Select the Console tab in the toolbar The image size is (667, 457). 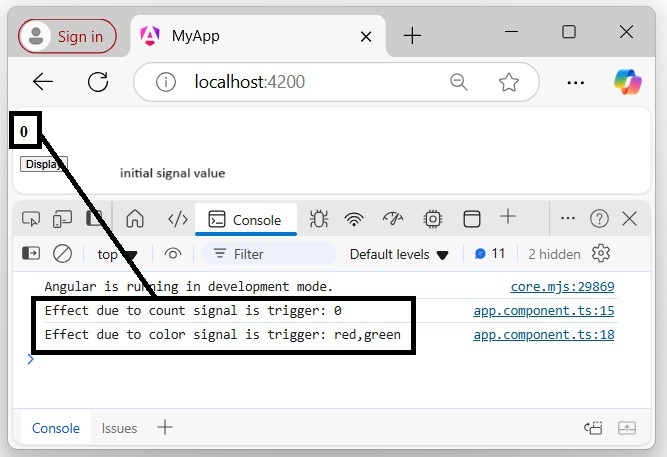point(246,220)
